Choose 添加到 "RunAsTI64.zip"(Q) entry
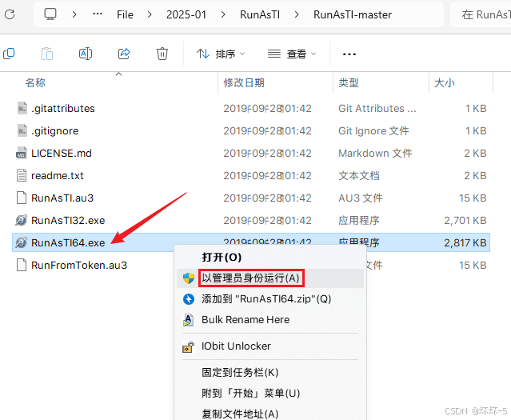The image size is (511, 420). pos(266,299)
